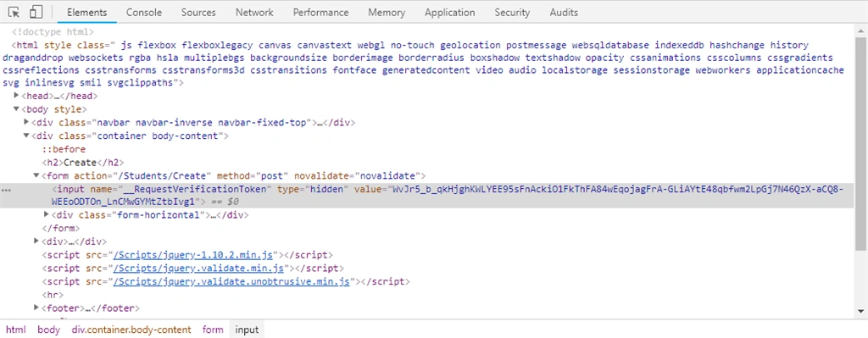Image resolution: width=868 pixels, height=338 pixels.
Task: Select div.container.body-content in the breadcrumb
Action: [x=131, y=330]
